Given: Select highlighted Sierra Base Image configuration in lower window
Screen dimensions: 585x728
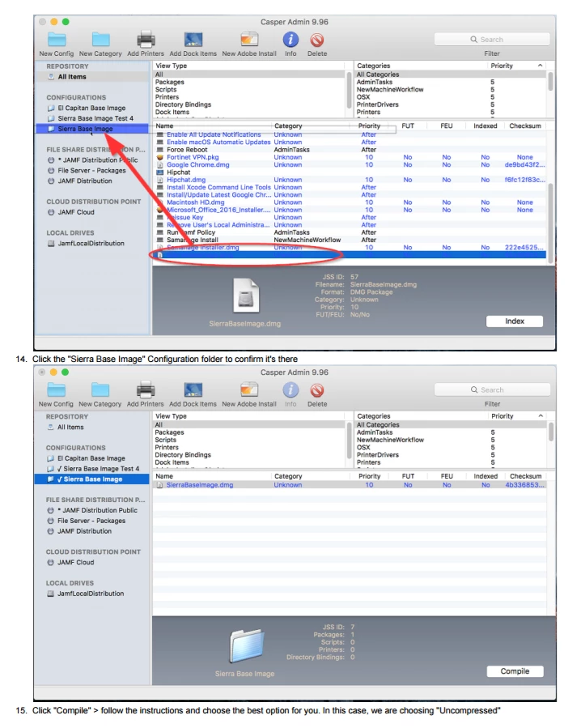Looking at the screenshot, I should [x=92, y=479].
